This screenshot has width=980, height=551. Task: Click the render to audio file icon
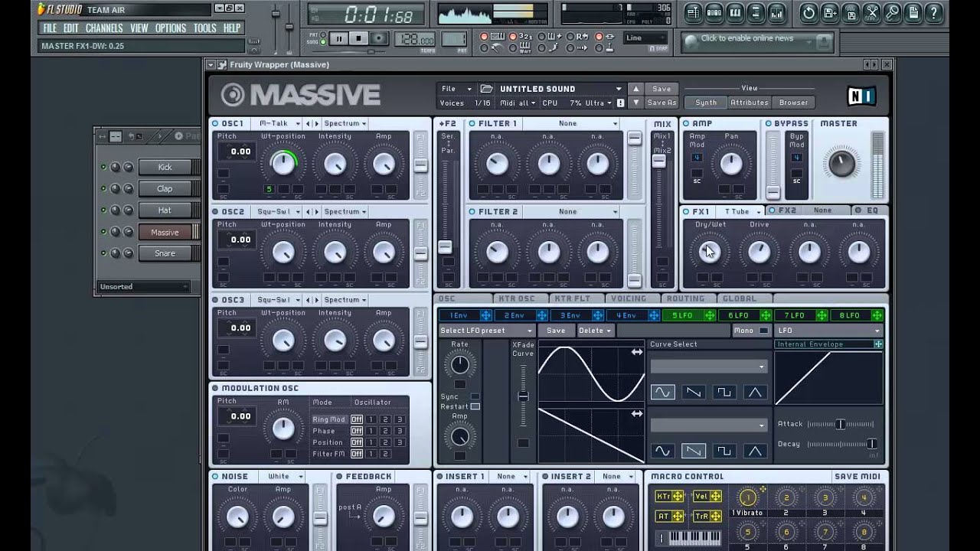pyautogui.click(x=851, y=12)
